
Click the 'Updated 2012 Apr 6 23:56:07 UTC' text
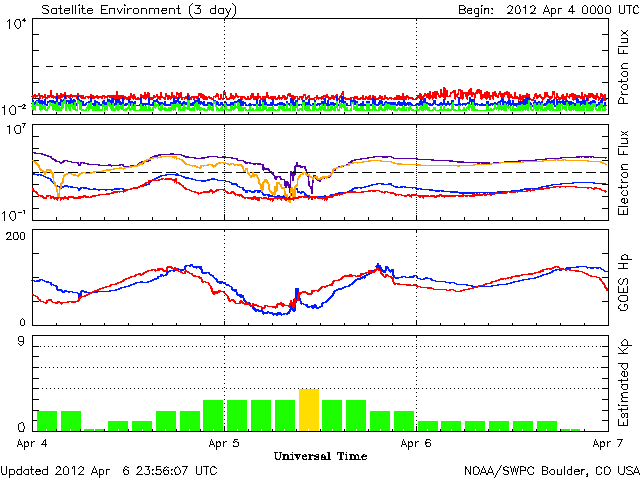point(109,471)
